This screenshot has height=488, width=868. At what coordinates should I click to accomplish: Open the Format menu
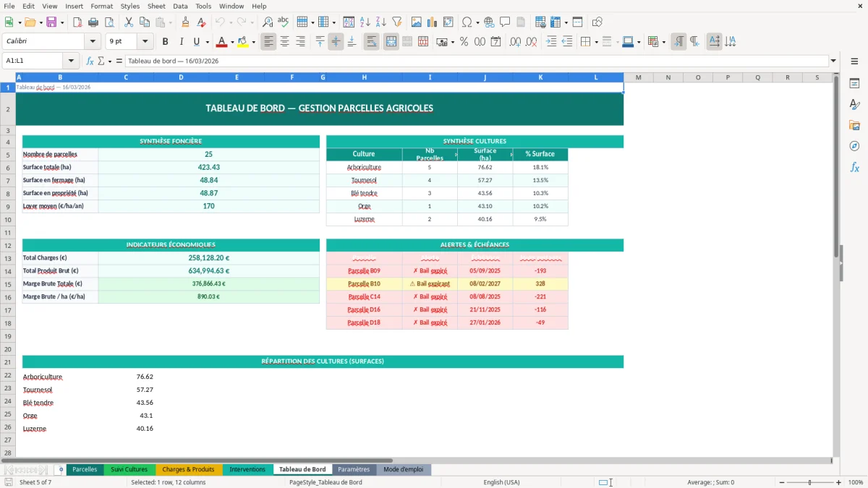[x=101, y=6]
